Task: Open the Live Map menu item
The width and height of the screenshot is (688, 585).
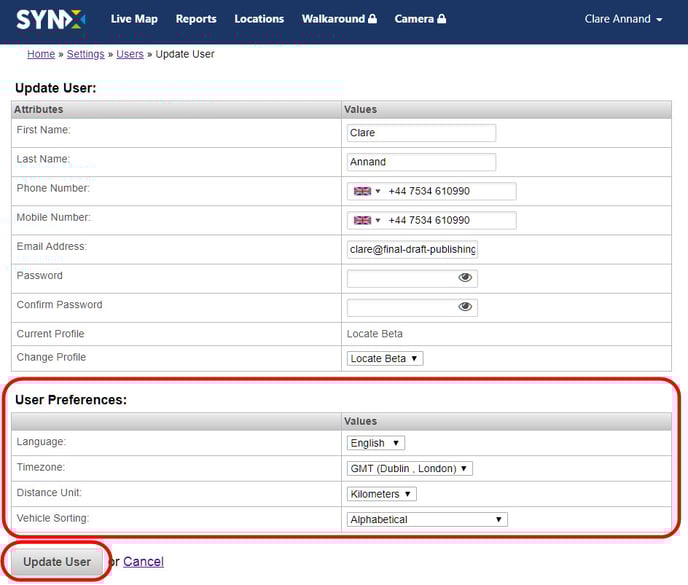Action: tap(134, 19)
